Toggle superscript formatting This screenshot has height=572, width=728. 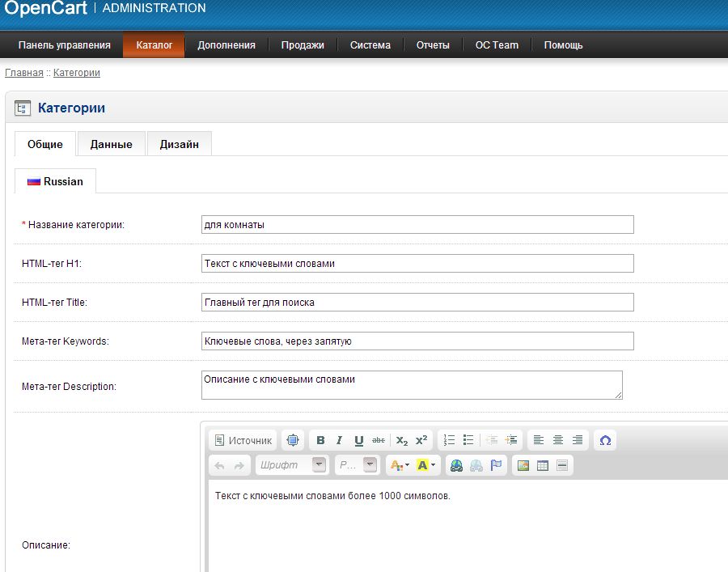(421, 440)
